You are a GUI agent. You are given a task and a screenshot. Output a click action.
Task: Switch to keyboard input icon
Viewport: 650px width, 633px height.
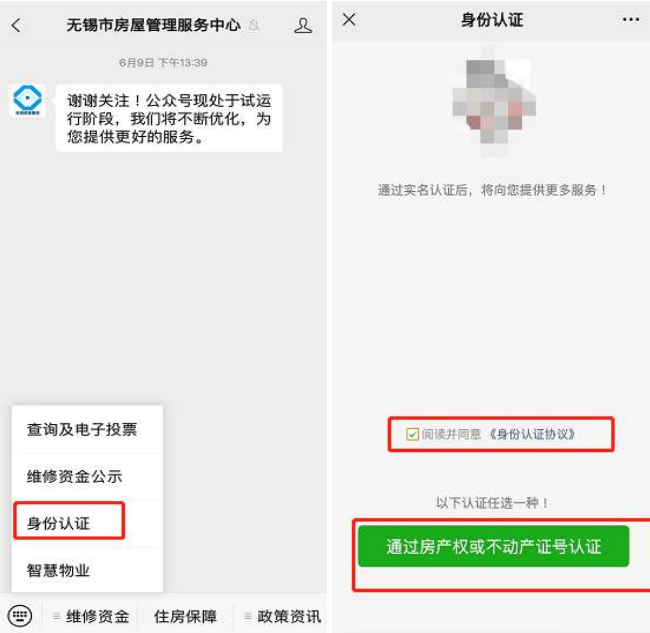point(19,616)
